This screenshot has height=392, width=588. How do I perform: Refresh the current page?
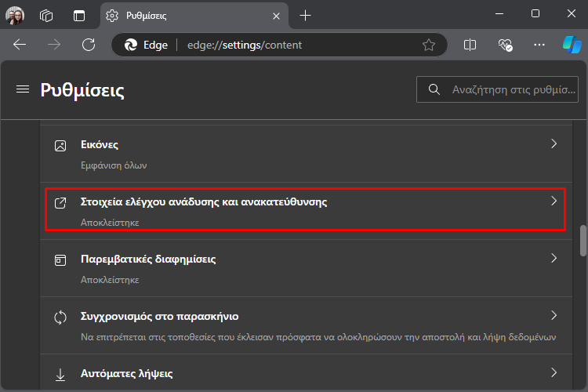pyautogui.click(x=89, y=45)
